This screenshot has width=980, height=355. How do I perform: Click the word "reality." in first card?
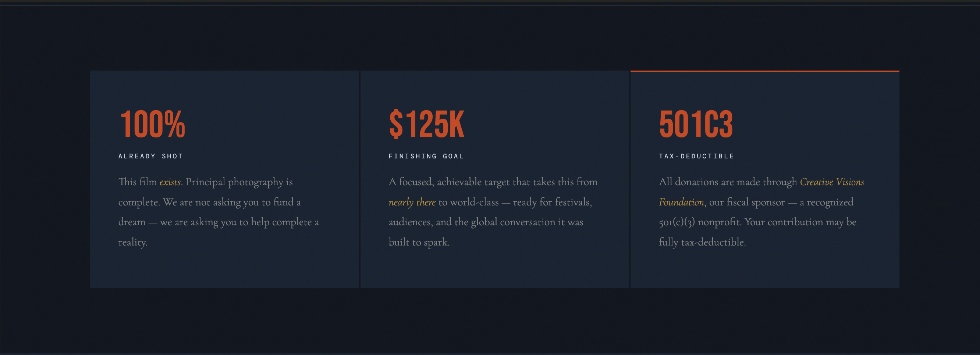(132, 242)
